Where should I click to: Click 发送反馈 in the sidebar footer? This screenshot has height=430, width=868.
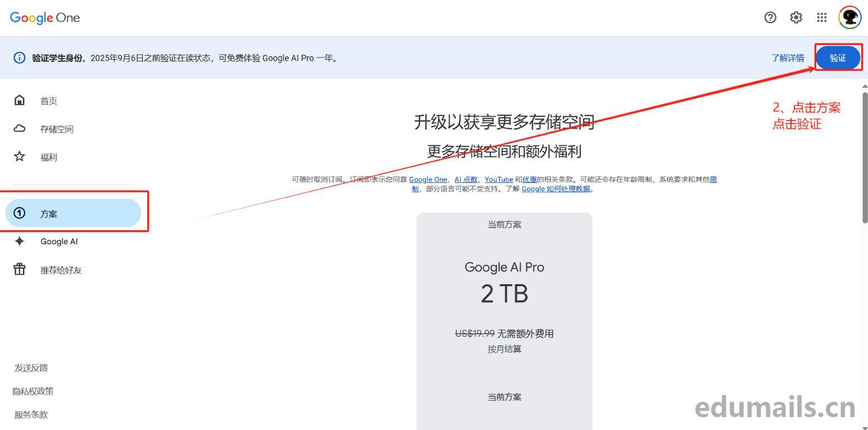(x=31, y=368)
